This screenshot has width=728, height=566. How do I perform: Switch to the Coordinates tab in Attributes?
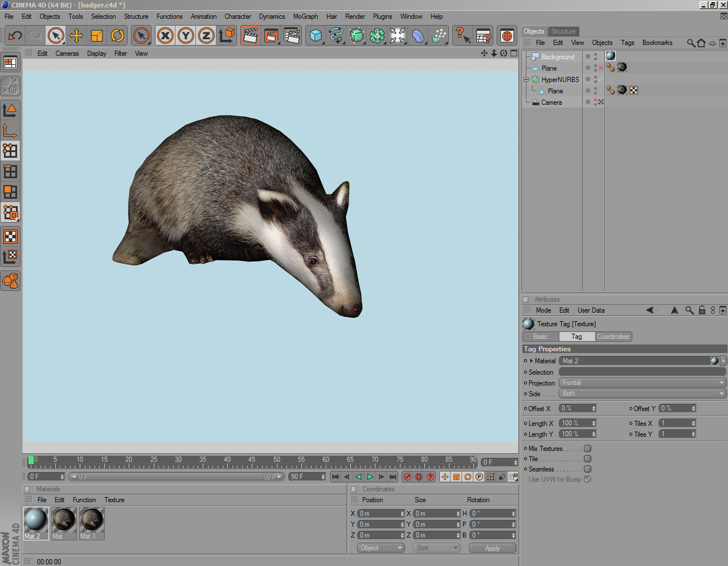(x=613, y=337)
